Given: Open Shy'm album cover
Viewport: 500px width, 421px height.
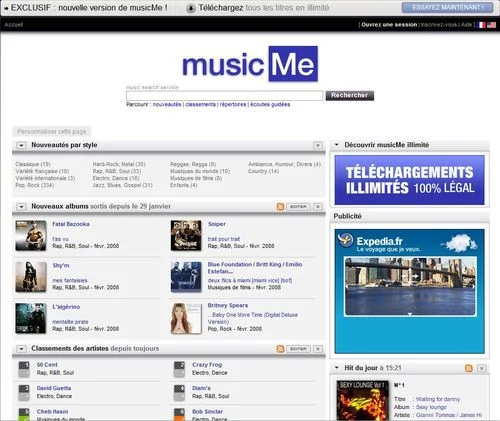Looking at the screenshot, I should (31, 277).
